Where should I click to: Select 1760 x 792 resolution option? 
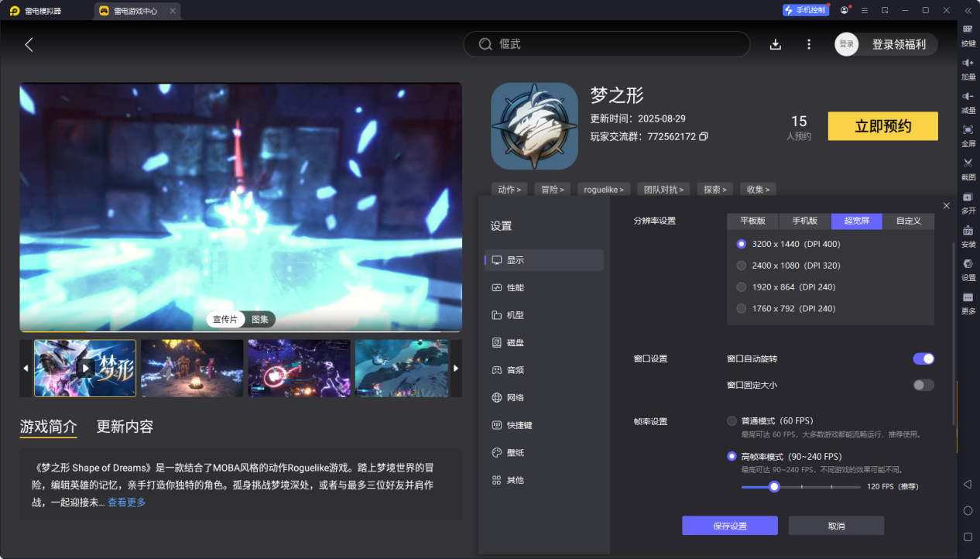tap(742, 309)
